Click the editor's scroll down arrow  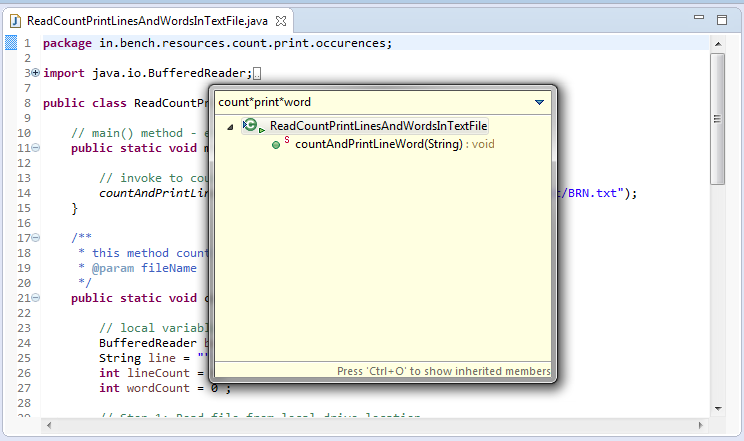coord(717,408)
